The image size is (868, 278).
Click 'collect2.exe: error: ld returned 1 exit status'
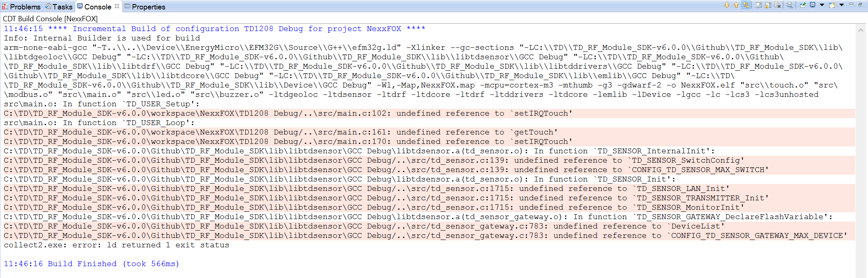coord(117,245)
